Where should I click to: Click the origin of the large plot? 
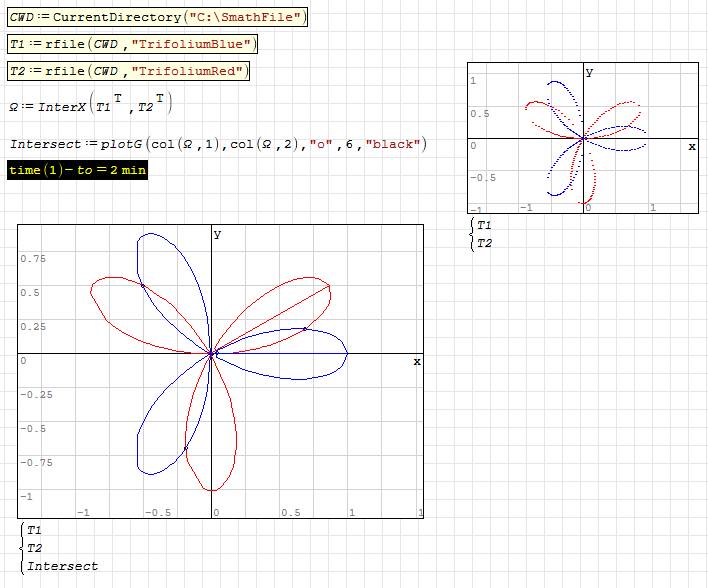212,353
